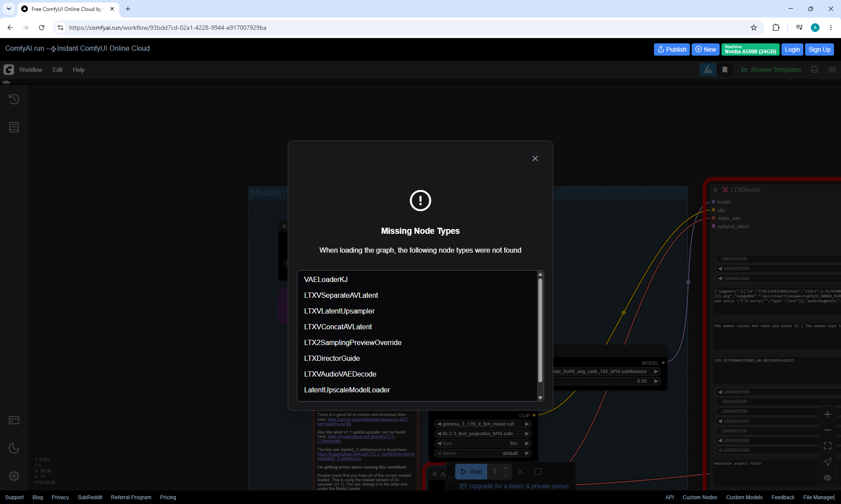This screenshot has height=504, width=841.
Task: Next value for gemma_3_12B clip selector
Action: click(527, 424)
